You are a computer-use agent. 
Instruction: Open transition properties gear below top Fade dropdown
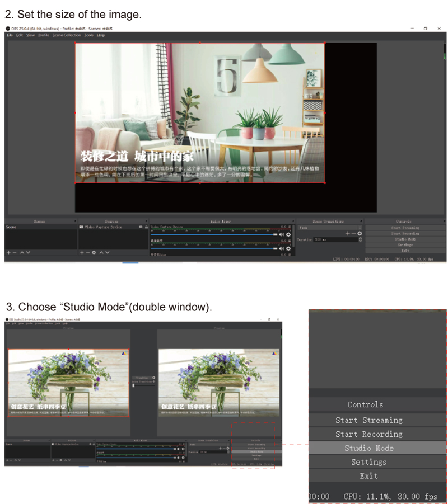click(x=360, y=234)
